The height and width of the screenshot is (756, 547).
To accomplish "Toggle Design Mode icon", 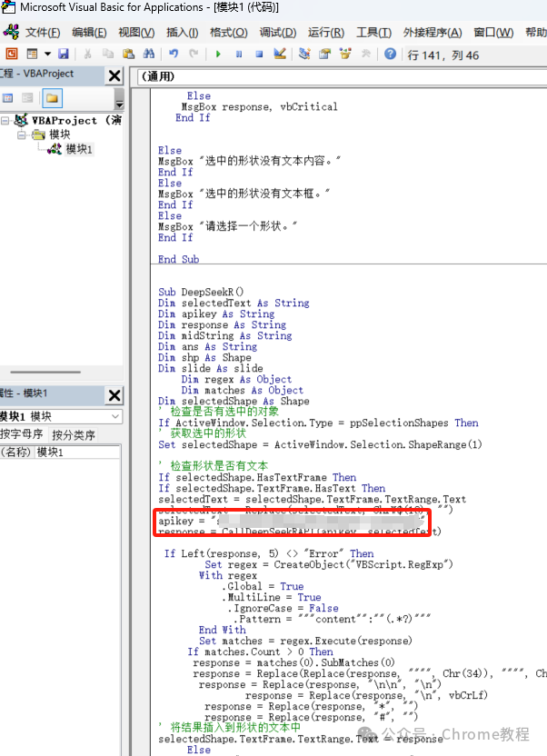I will click(280, 54).
